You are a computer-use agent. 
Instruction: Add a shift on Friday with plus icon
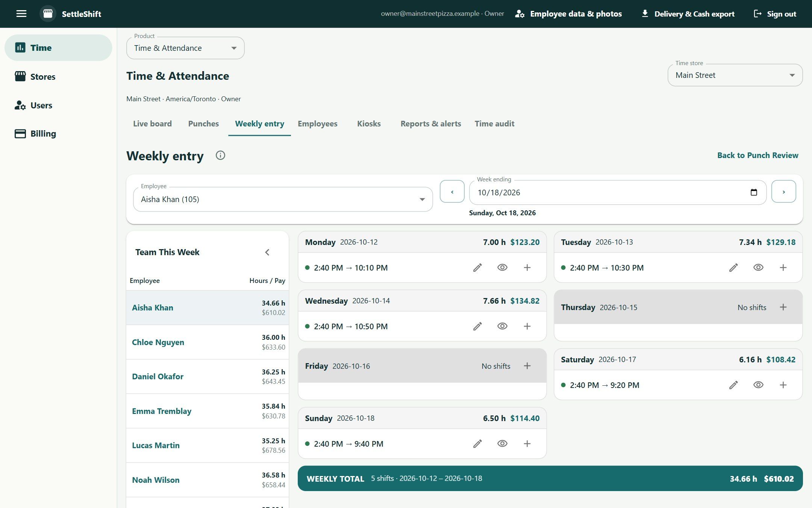[x=527, y=366]
